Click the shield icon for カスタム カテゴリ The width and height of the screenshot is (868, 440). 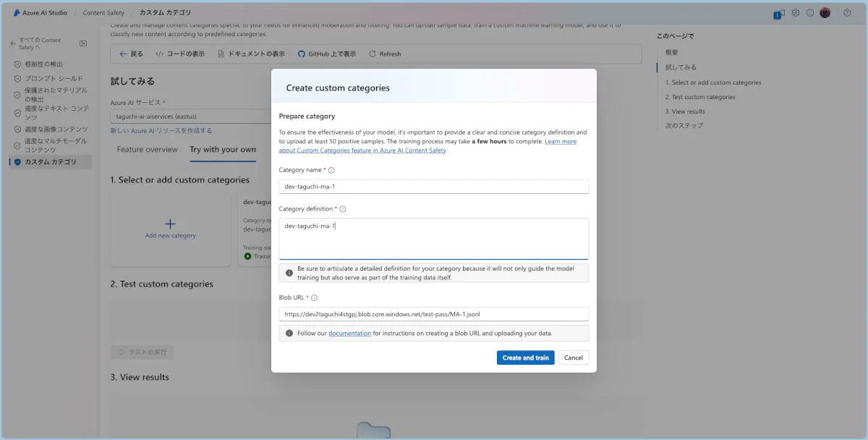pyautogui.click(x=18, y=161)
